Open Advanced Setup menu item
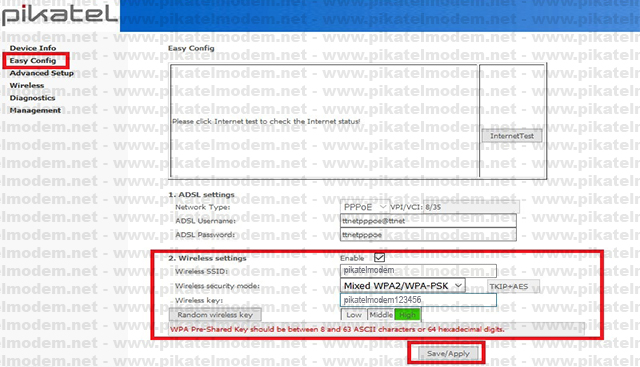640x367 pixels. (42, 73)
